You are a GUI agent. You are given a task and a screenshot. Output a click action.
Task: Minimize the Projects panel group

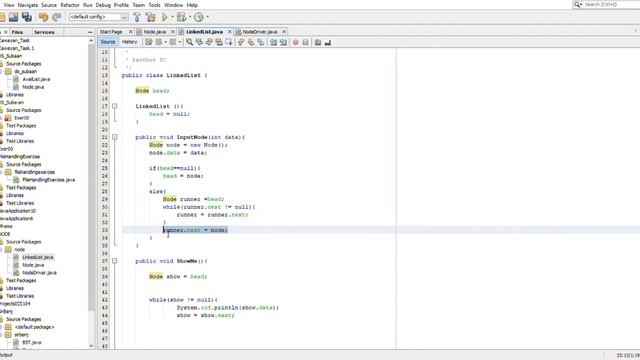point(90,32)
